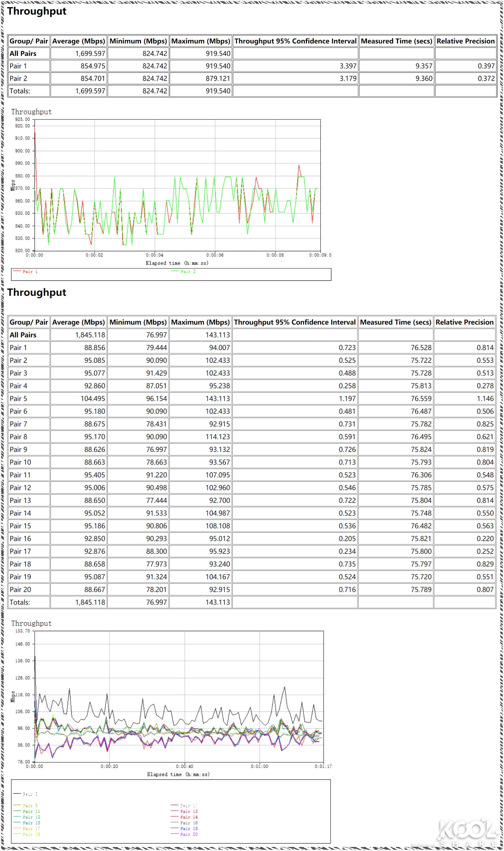
Task: Click the Pair 20 row label
Action: (x=20, y=589)
